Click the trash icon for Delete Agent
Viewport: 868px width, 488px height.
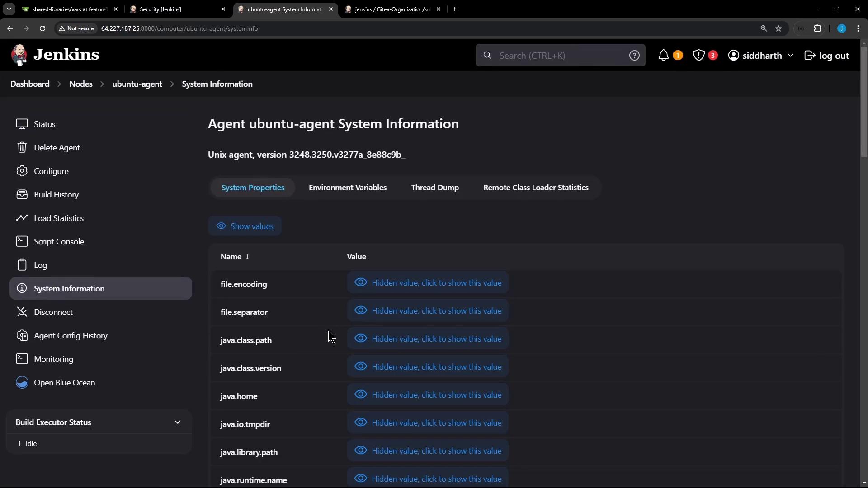coord(22,147)
